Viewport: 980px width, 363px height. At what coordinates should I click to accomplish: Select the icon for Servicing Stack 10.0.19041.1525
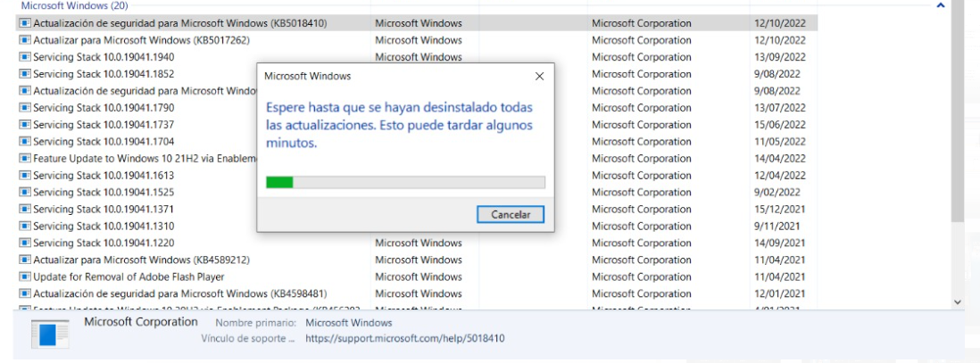click(24, 192)
